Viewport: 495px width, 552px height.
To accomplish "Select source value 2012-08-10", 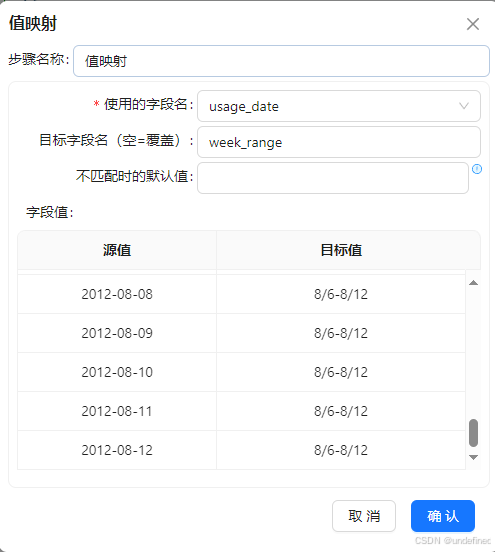I will tap(117, 372).
